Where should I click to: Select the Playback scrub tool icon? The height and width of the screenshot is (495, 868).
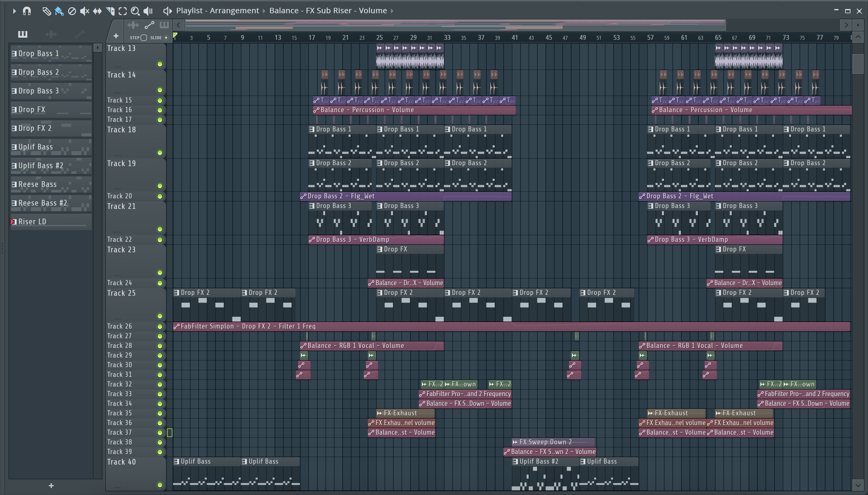[148, 11]
